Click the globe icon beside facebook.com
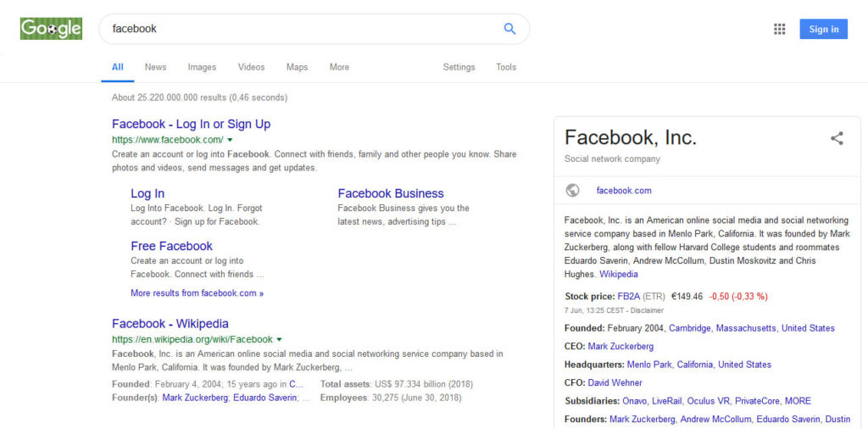Image resolution: width=868 pixels, height=429 pixels. point(572,191)
